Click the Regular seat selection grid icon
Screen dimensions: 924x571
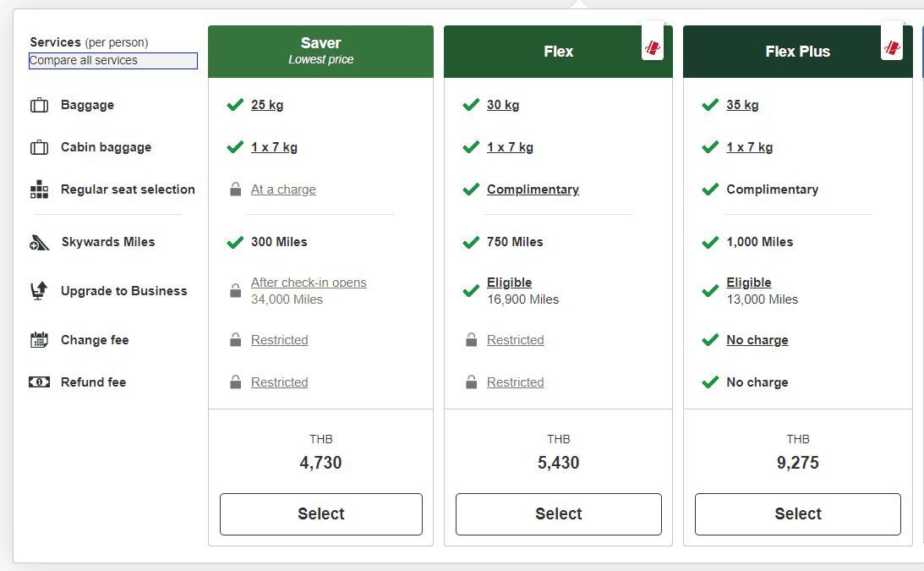click(39, 189)
